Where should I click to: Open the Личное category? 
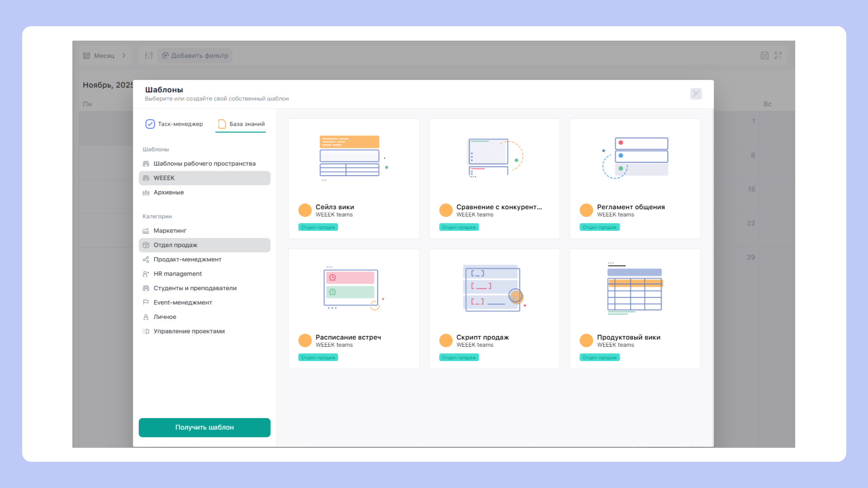click(165, 317)
